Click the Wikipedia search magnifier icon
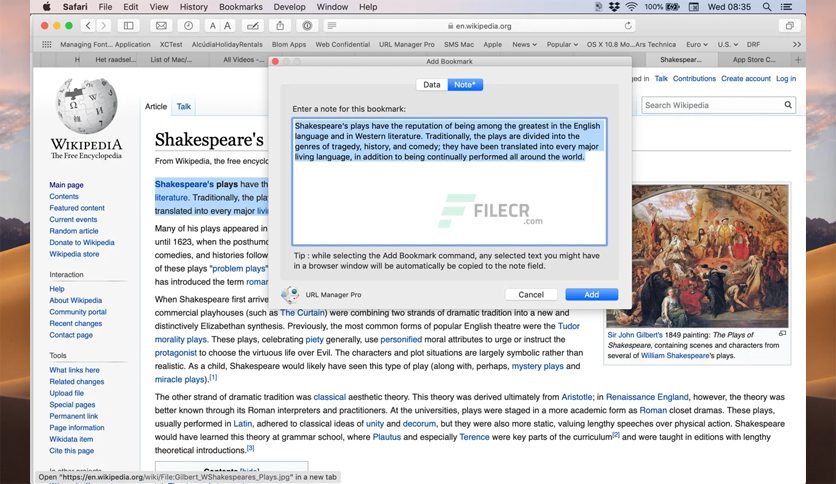The image size is (836, 484). click(787, 105)
